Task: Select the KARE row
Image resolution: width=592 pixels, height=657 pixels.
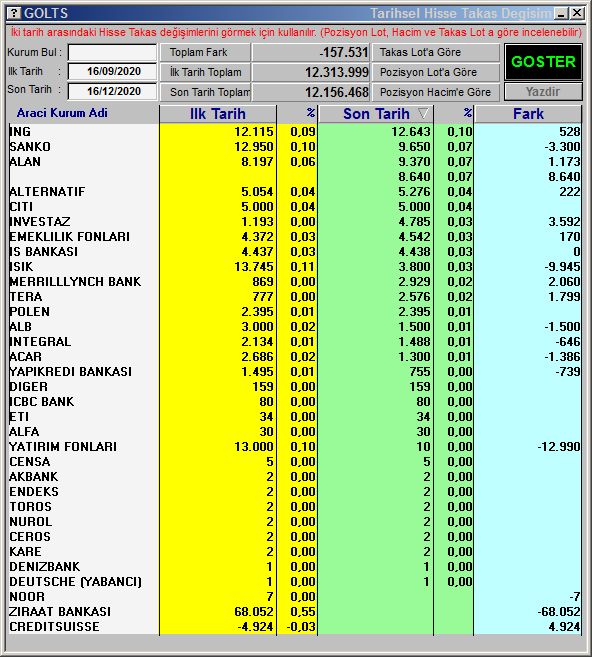Action: 295,552
